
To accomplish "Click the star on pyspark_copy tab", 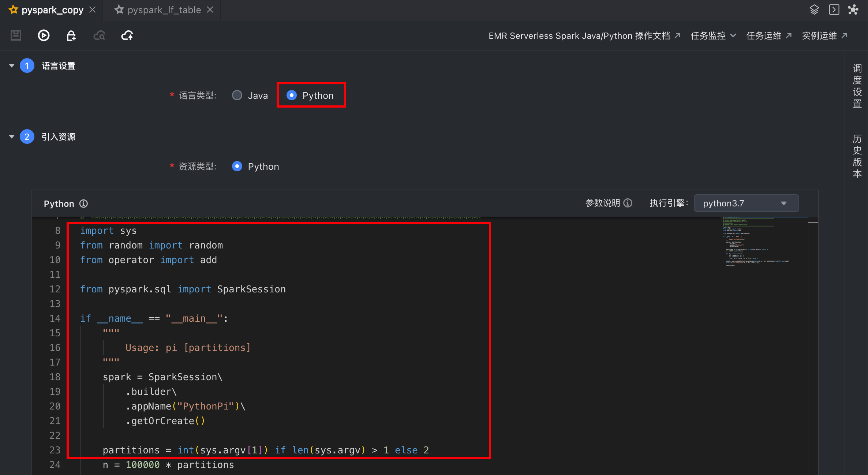I will (x=13, y=10).
